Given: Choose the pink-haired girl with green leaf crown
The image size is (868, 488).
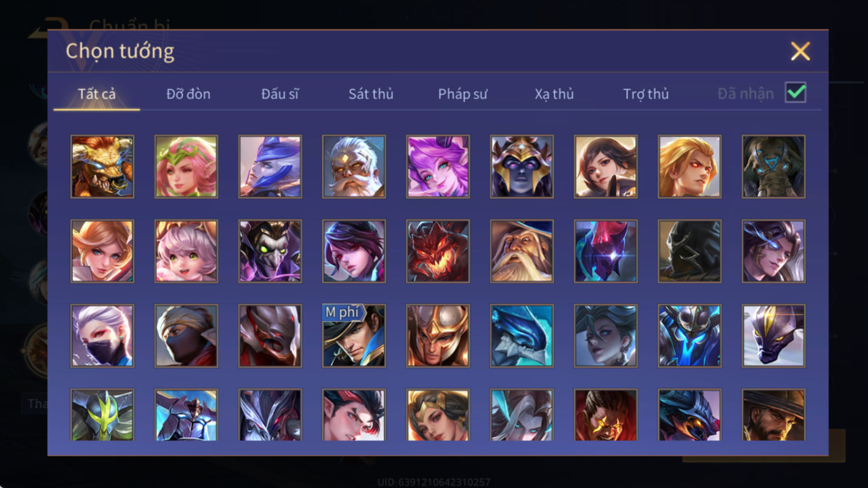Looking at the screenshot, I should click(186, 167).
